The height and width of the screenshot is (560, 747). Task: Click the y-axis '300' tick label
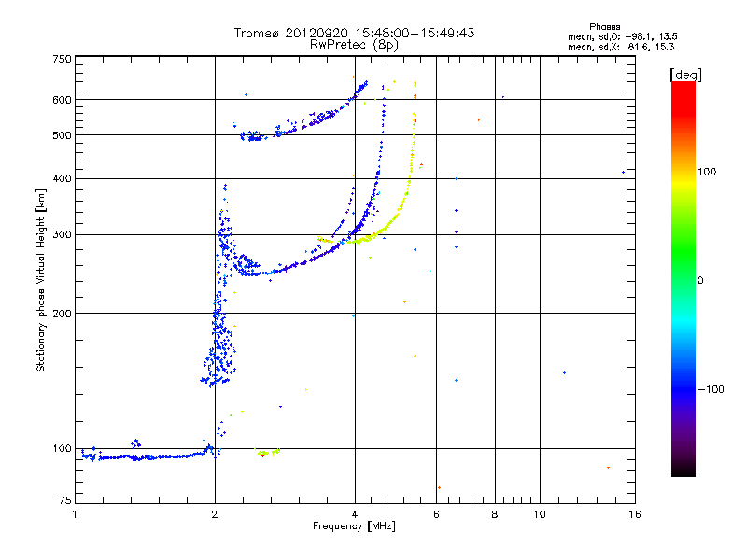(x=62, y=235)
